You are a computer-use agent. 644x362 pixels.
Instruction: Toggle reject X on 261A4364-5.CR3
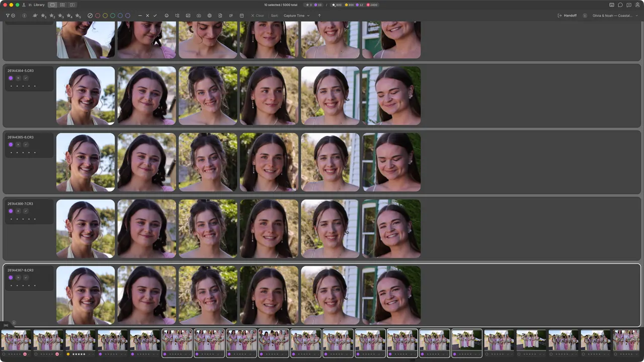click(18, 78)
